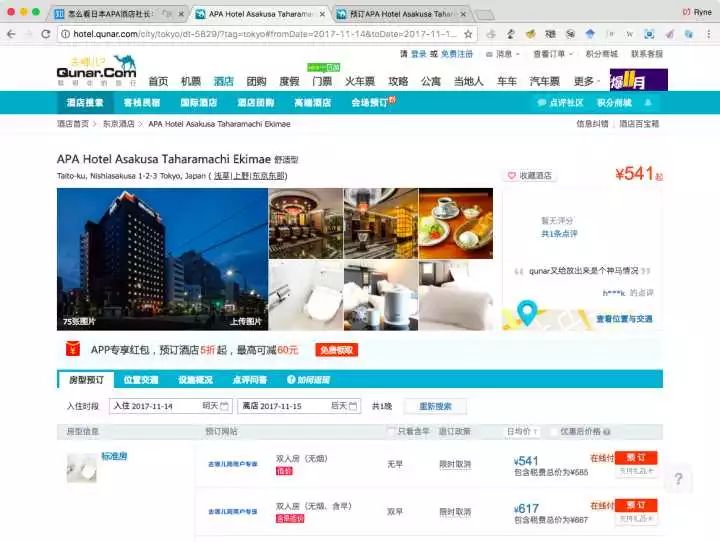
Task: Click the bookmark star in address bar
Action: coord(467,33)
